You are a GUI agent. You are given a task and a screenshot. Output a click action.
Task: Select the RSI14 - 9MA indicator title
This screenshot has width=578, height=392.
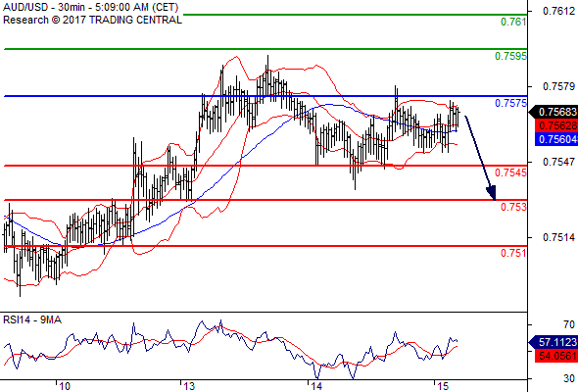32,319
